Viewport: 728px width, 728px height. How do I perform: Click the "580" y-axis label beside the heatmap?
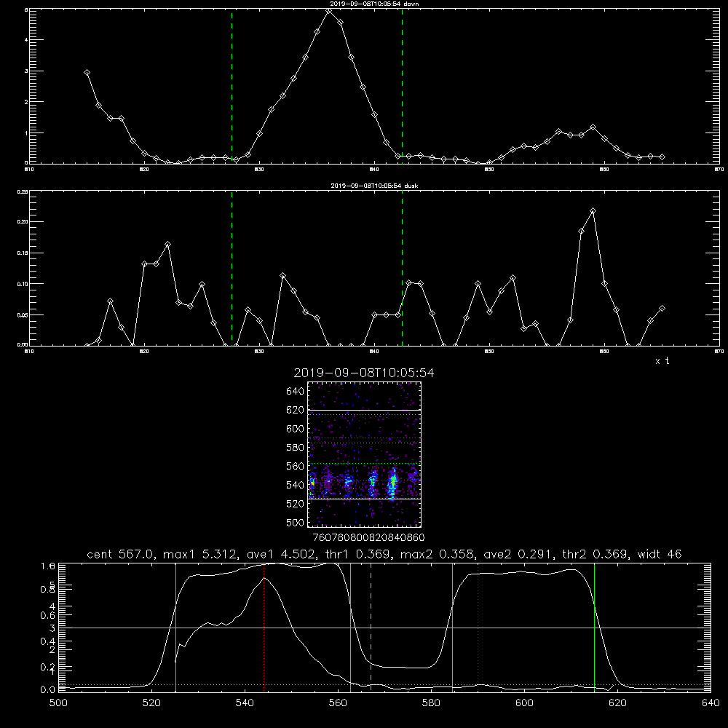[296, 448]
